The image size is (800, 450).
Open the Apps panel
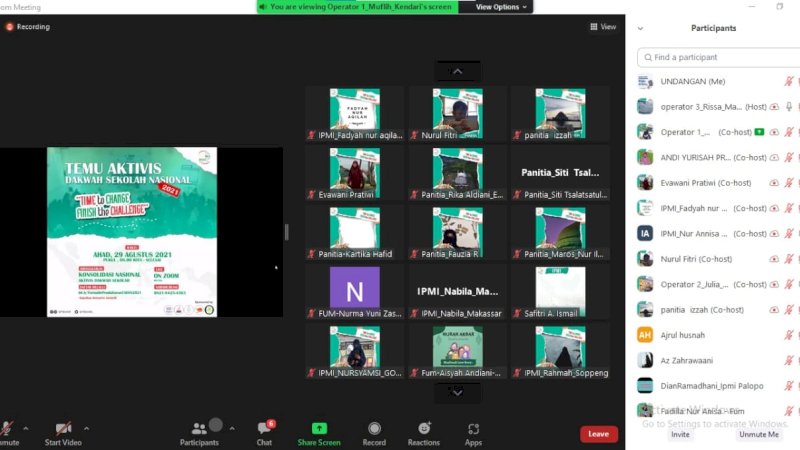pos(473,428)
